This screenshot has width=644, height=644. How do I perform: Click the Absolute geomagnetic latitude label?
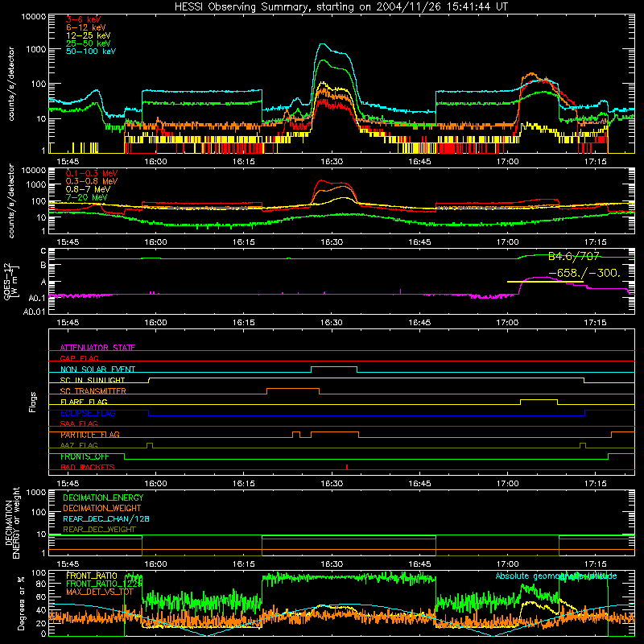click(556, 576)
